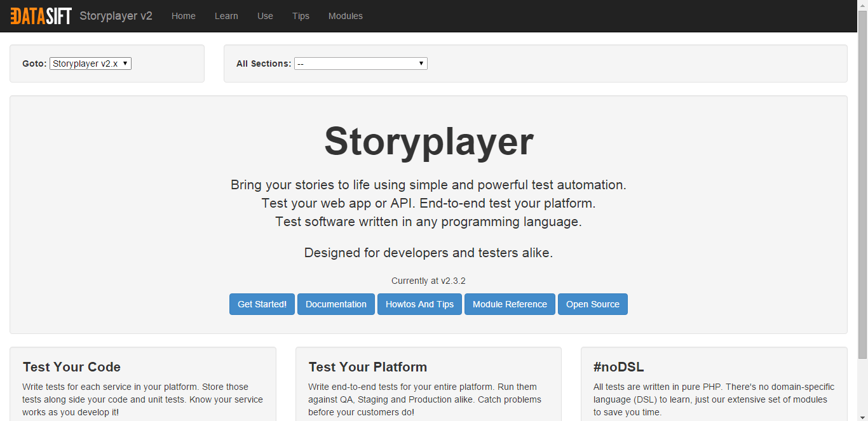Click the DataSift logo
This screenshot has width=868, height=421.
(x=41, y=16)
